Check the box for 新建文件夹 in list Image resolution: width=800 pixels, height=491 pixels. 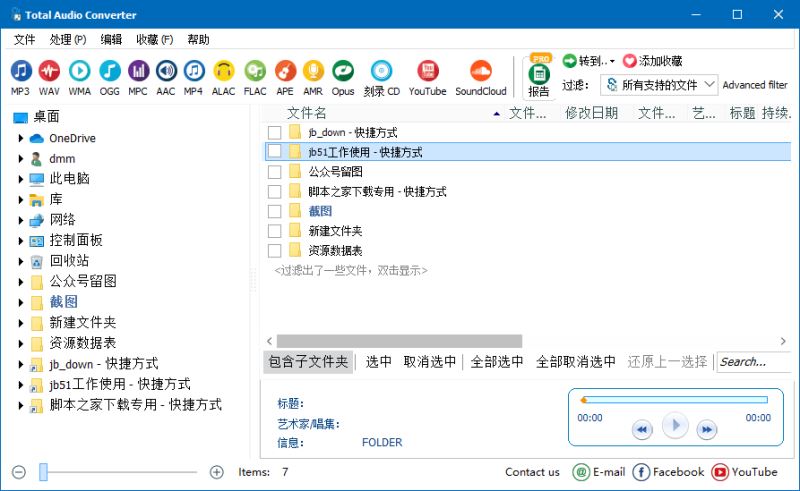coord(274,231)
